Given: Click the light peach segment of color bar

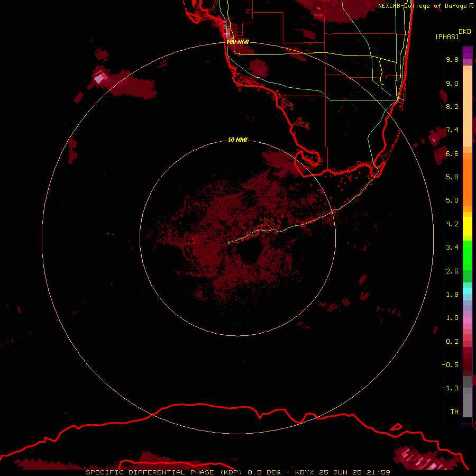Looking at the screenshot, I should (x=467, y=108).
